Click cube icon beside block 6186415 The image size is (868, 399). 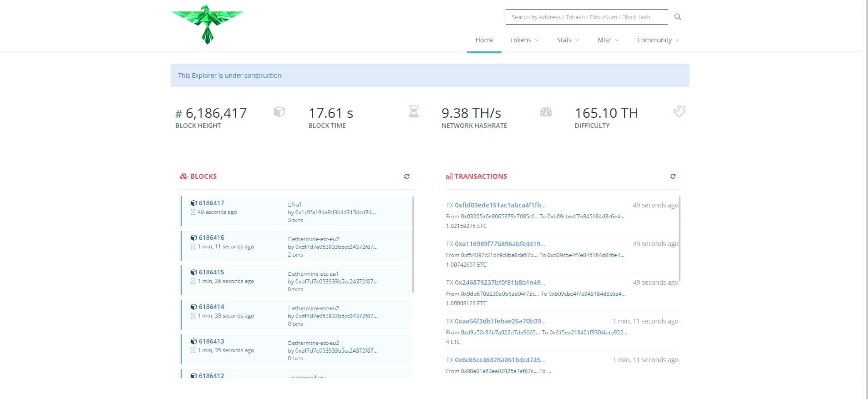193,273
